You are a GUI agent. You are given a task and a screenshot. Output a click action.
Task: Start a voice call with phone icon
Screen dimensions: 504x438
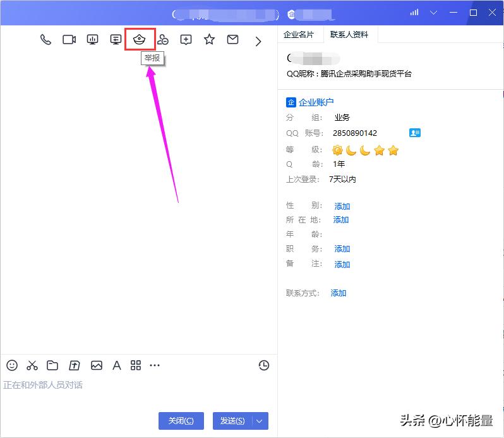click(45, 40)
